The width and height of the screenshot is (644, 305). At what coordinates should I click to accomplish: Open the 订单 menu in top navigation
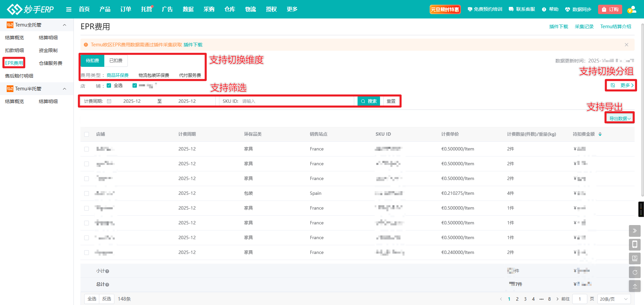pyautogui.click(x=125, y=9)
